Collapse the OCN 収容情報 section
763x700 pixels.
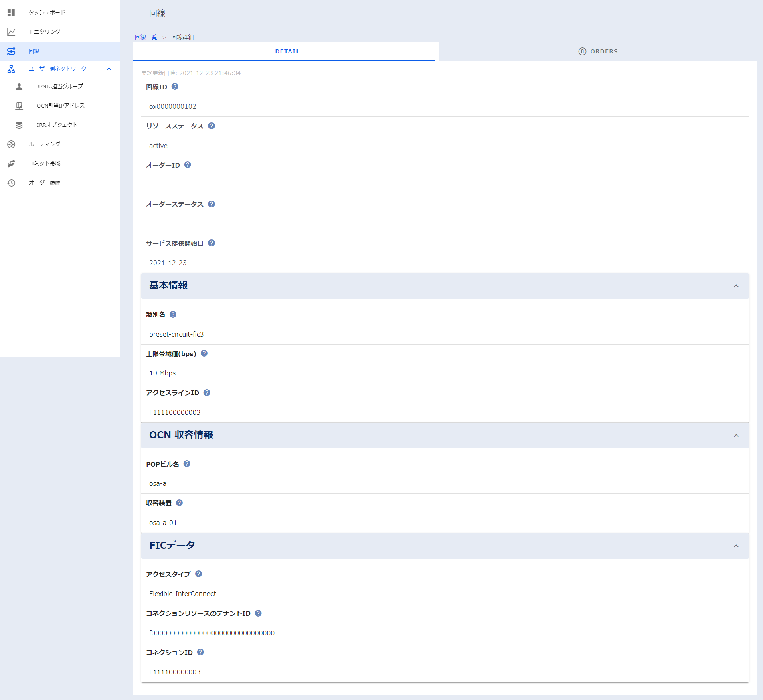736,436
